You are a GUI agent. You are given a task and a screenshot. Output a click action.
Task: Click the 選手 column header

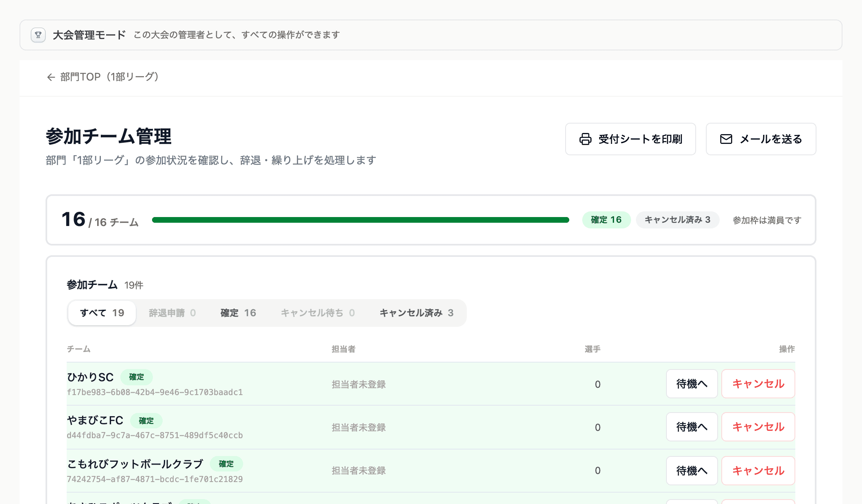592,349
